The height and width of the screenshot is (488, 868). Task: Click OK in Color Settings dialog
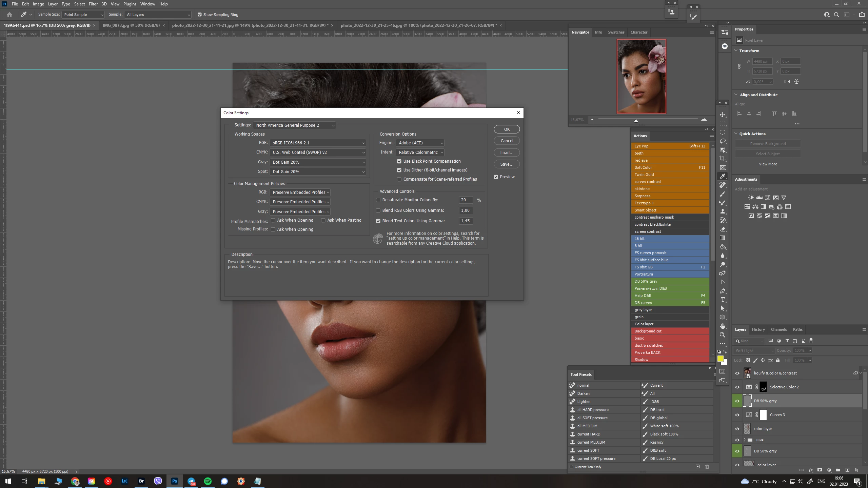[x=507, y=129]
